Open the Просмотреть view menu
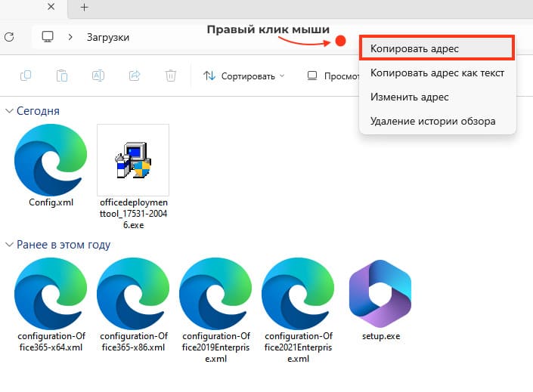The width and height of the screenshot is (533, 392). point(333,76)
